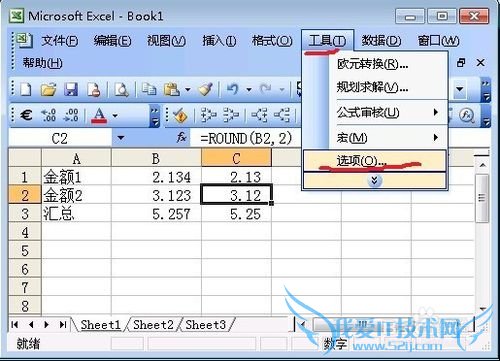This screenshot has height=361, width=500.
Task: Open the View menu
Action: pyautogui.click(x=166, y=41)
